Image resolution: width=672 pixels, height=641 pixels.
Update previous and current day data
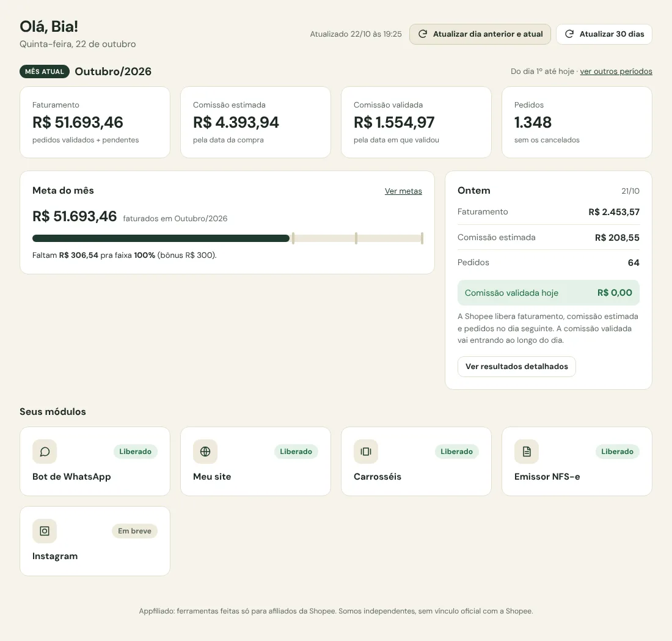click(x=480, y=34)
